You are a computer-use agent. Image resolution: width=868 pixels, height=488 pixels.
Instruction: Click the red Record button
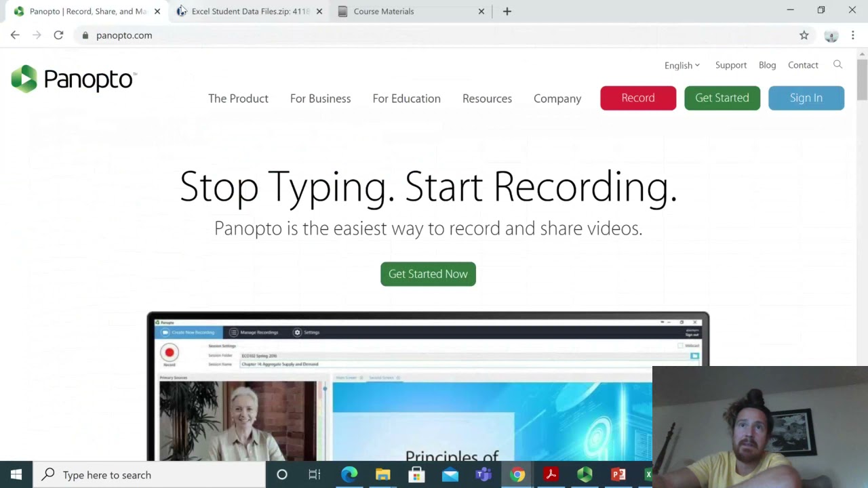(x=638, y=98)
